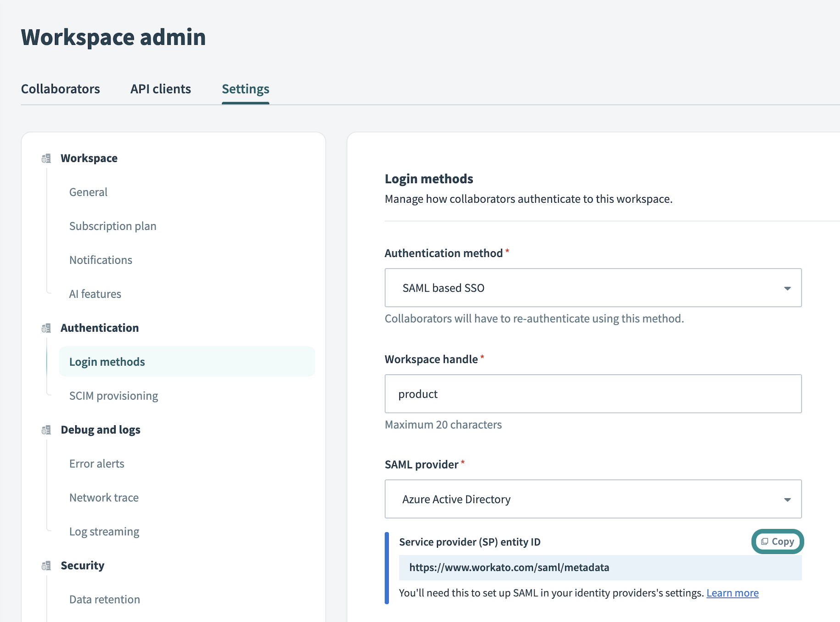Open Error alerts settings
Image resolution: width=840 pixels, height=622 pixels.
(x=97, y=464)
